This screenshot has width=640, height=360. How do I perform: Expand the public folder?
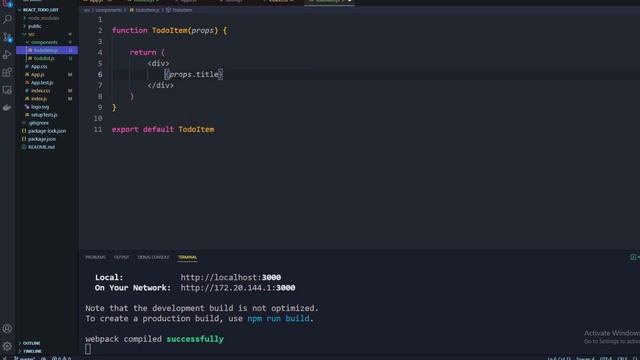coord(35,26)
